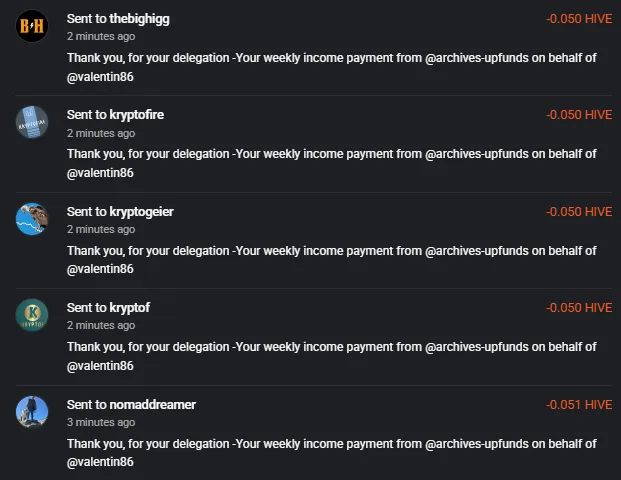Viewport: 621px width, 480px height.
Task: Click the -0.050 HIVE amount for kryptogeier
Action: point(579,212)
